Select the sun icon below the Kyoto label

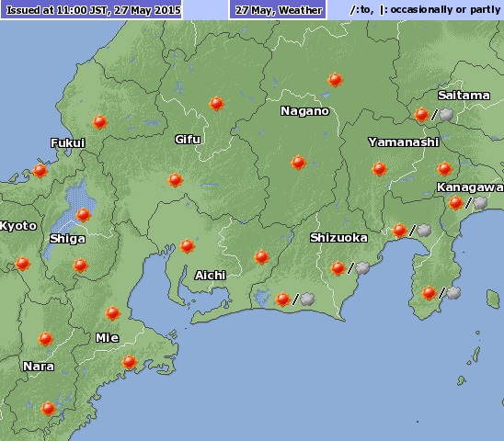point(22,264)
